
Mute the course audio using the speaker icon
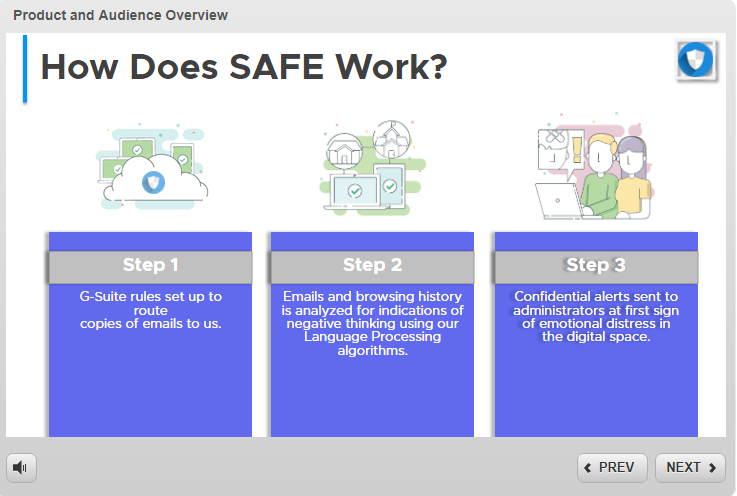(x=22, y=467)
